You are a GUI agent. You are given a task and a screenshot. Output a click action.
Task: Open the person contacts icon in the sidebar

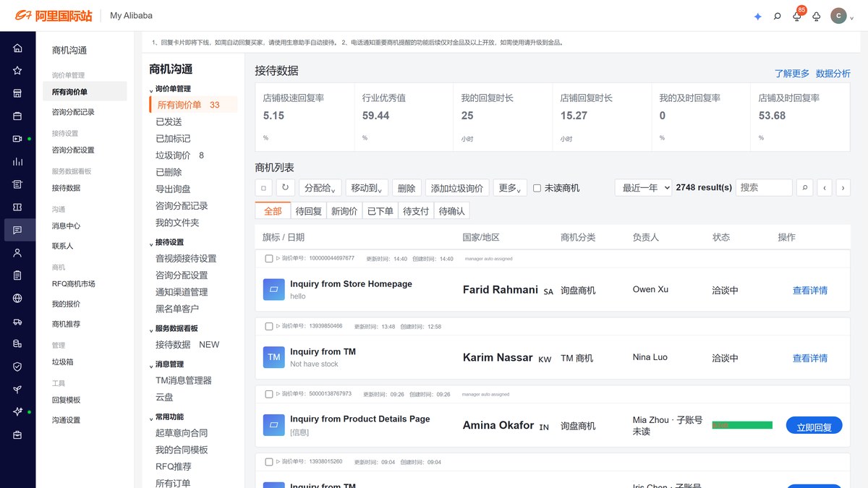pos(17,253)
